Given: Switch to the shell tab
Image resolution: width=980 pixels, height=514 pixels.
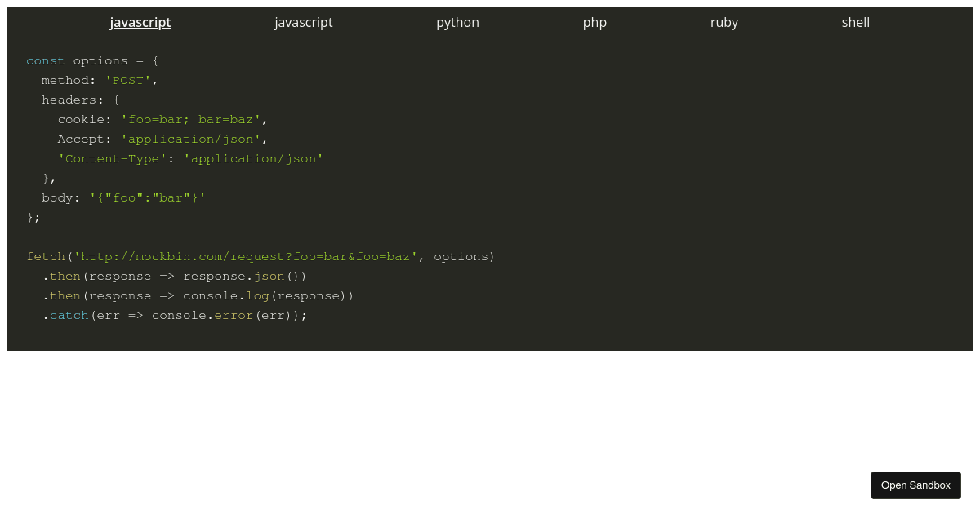Looking at the screenshot, I should pos(855,22).
